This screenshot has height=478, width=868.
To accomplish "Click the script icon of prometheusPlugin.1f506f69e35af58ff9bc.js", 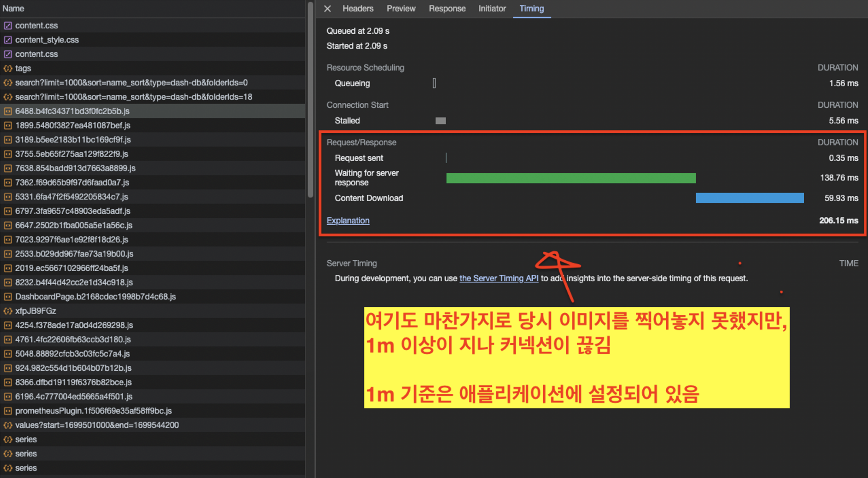I will [8, 411].
